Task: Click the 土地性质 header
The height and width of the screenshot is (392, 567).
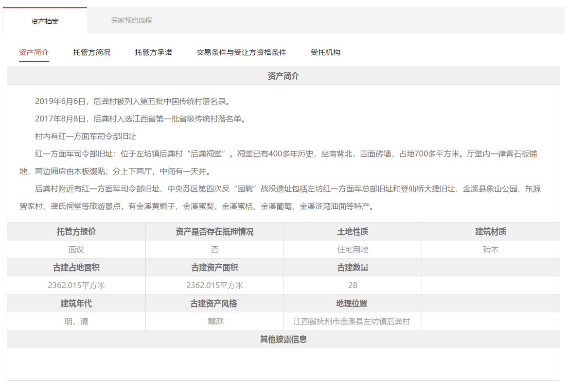Action: tap(353, 232)
